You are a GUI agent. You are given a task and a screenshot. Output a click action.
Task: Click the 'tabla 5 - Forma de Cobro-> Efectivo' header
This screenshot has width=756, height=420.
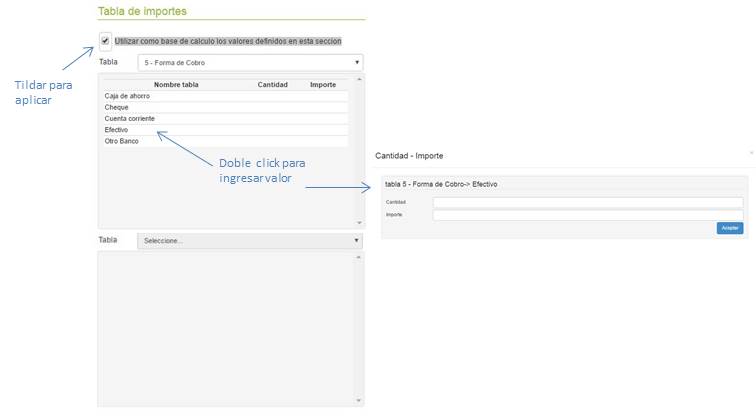441,184
